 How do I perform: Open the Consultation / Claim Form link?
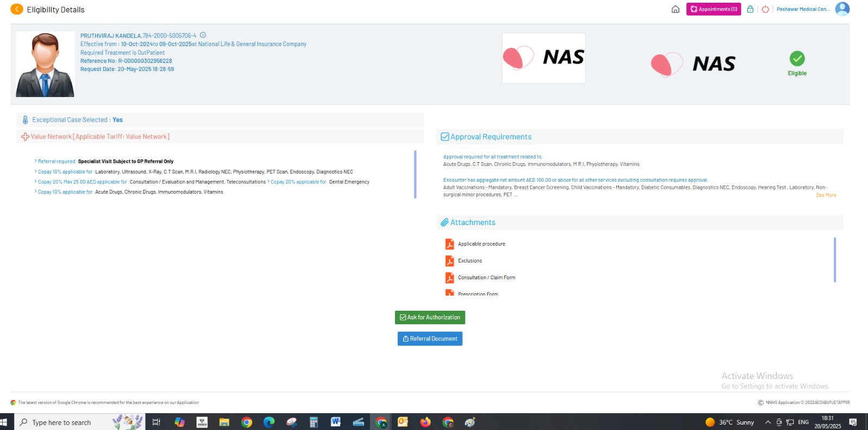(x=487, y=278)
